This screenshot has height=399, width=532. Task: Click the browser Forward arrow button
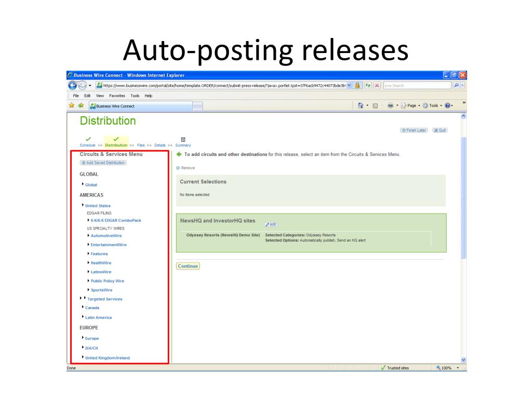(82, 86)
